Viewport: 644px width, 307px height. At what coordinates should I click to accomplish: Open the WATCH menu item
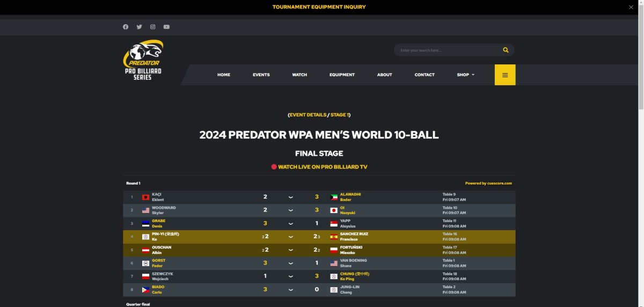tap(299, 75)
